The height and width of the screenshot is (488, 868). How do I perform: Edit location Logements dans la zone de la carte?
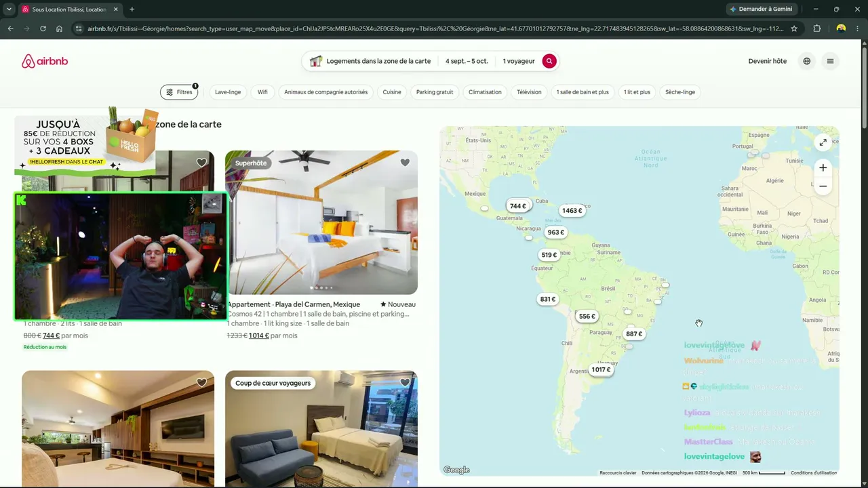click(378, 61)
